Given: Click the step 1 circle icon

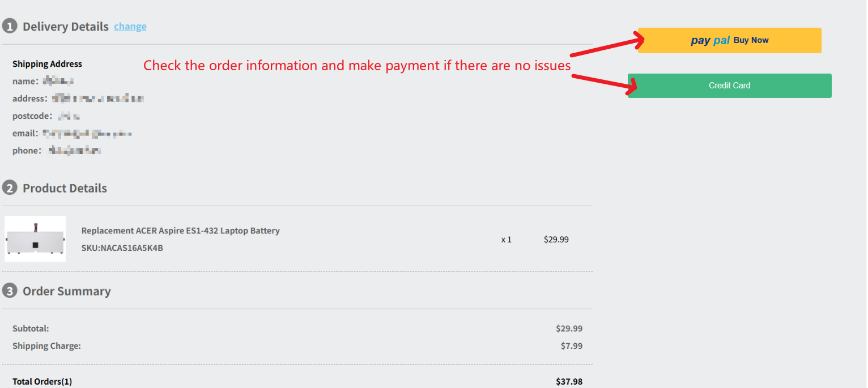Looking at the screenshot, I should 10,26.
